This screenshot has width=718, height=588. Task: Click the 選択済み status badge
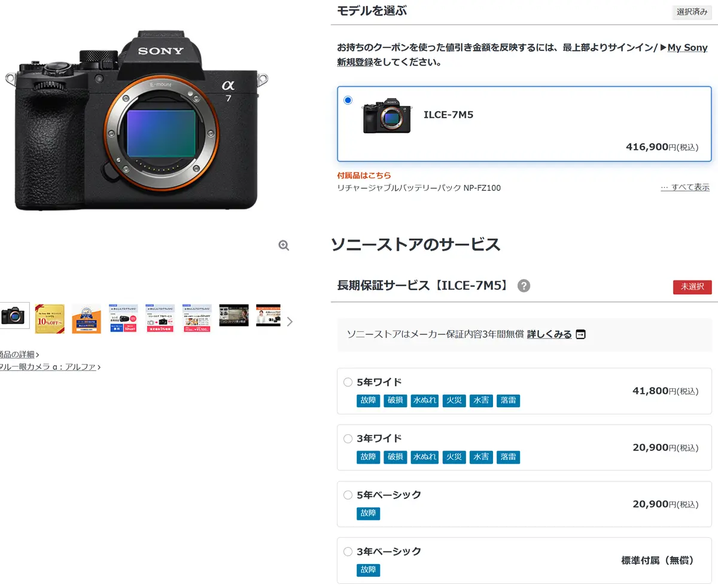(692, 12)
